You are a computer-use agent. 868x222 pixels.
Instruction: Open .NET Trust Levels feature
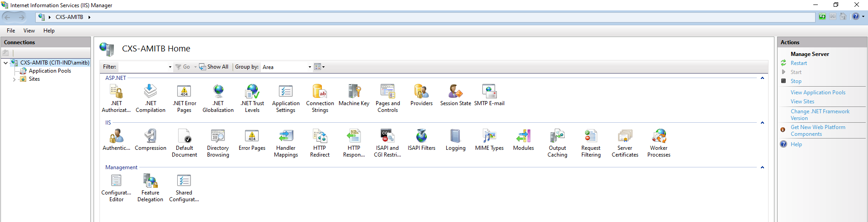[252, 98]
